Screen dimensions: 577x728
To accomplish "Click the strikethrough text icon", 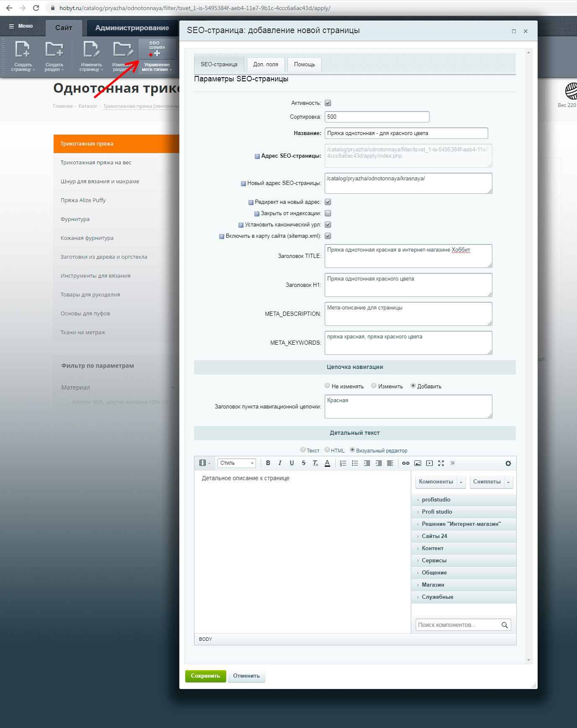I will pos(304,463).
